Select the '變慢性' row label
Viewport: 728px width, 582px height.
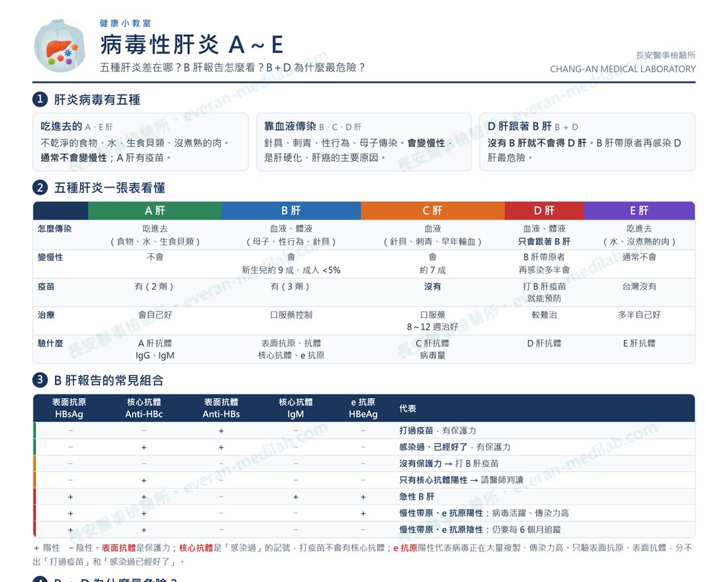(x=50, y=257)
